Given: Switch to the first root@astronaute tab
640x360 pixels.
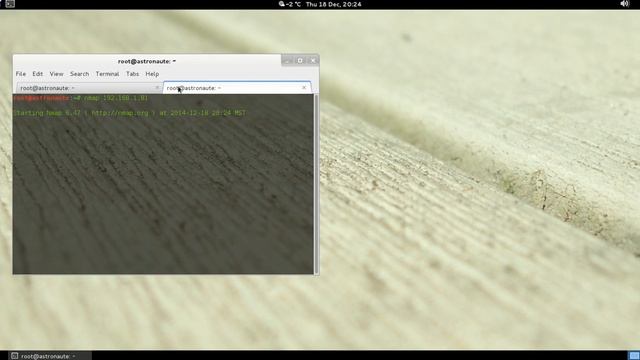Looking at the screenshot, I should pyautogui.click(x=89, y=88).
